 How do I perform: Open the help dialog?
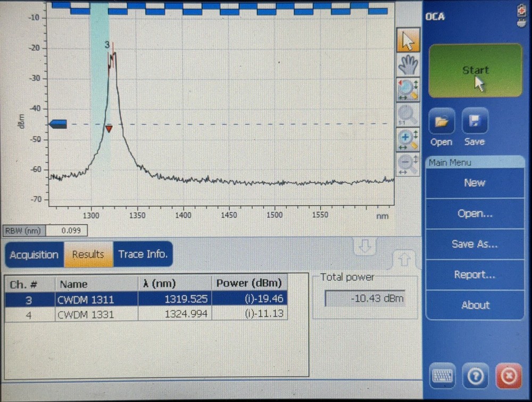(x=475, y=376)
